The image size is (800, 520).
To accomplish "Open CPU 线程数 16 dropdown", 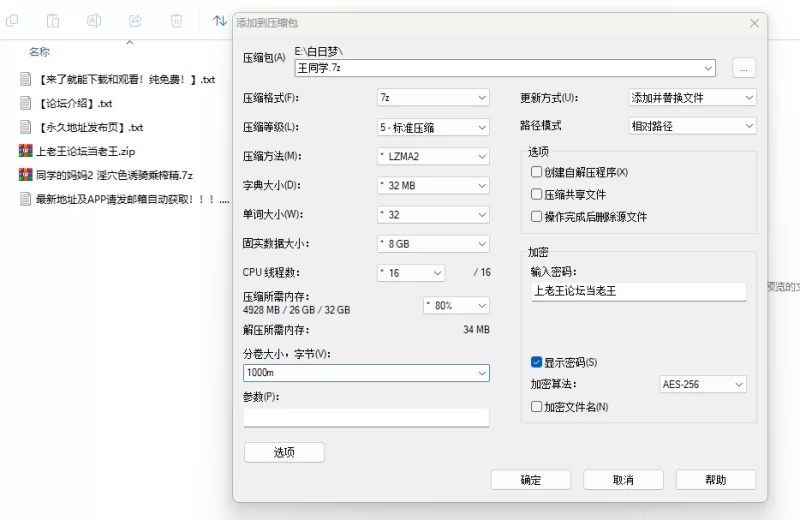I will [411, 273].
